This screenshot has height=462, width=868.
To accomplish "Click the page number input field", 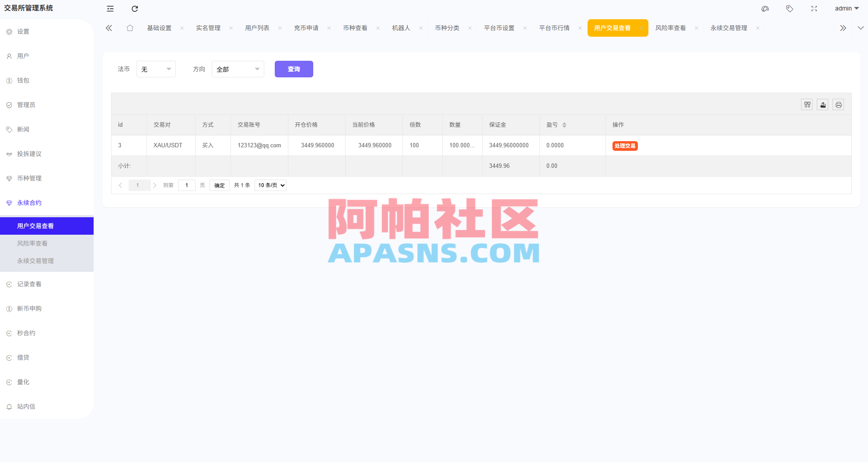I will pyautogui.click(x=187, y=185).
